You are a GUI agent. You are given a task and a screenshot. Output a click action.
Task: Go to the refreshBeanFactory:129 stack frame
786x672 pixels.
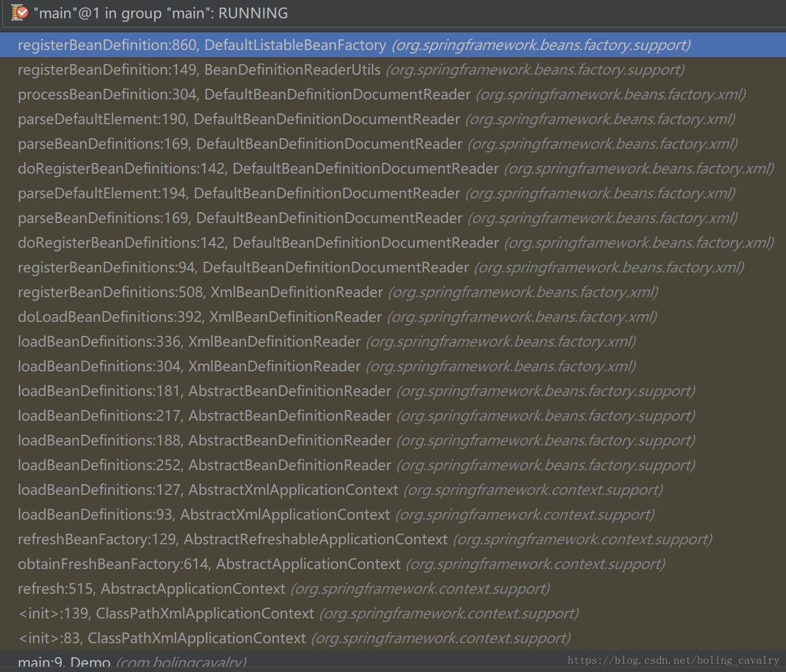pos(393,539)
